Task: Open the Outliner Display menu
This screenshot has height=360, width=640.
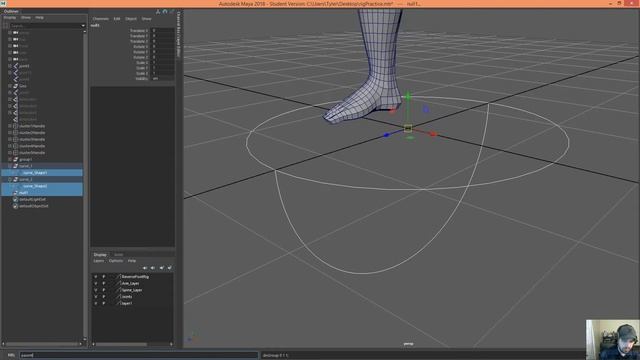Action: (10, 18)
